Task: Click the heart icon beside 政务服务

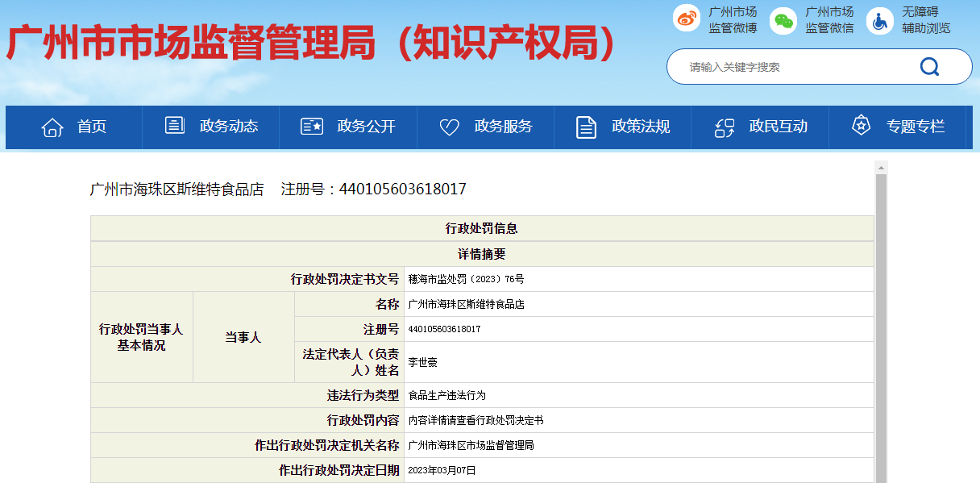Action: coord(449,127)
